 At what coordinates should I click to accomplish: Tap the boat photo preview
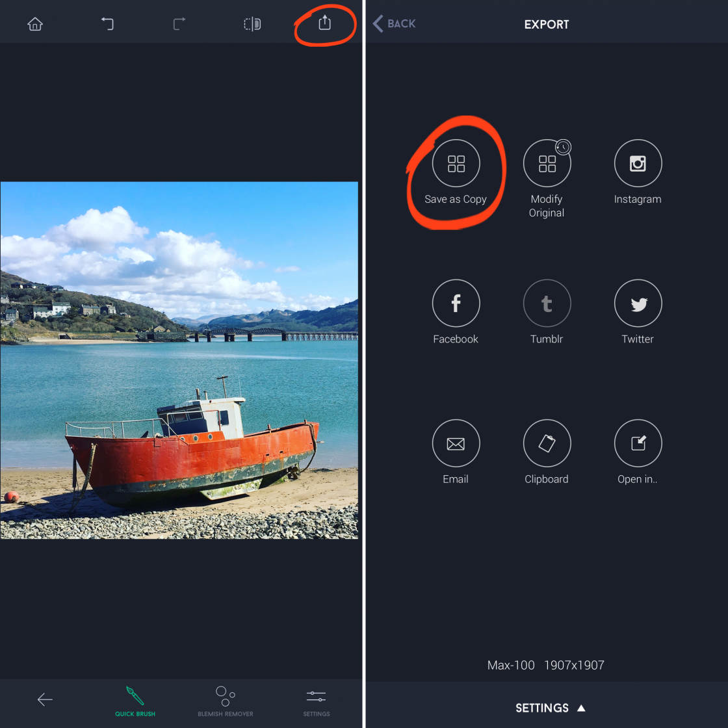(179, 360)
